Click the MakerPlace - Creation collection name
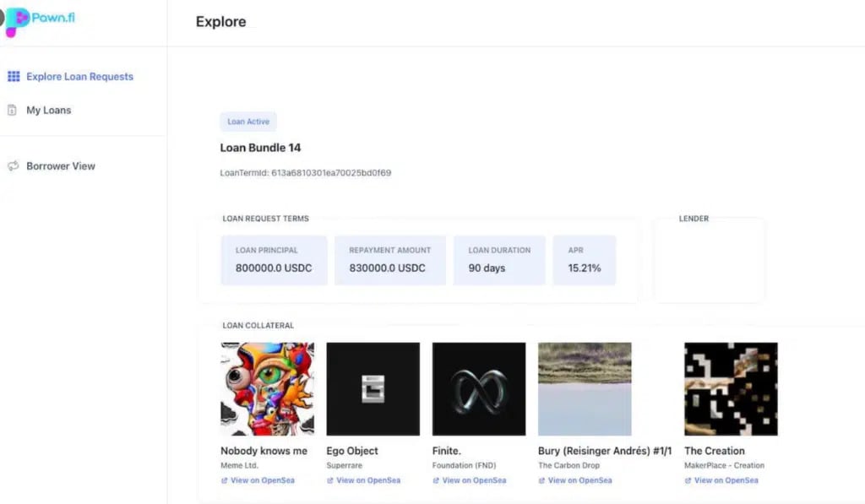Screen dimensions: 865x504 (724, 465)
